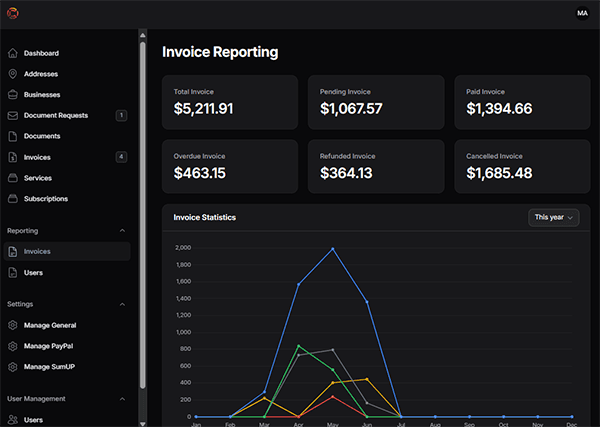Open the Users report under Reporting
The image size is (600, 427).
point(33,272)
